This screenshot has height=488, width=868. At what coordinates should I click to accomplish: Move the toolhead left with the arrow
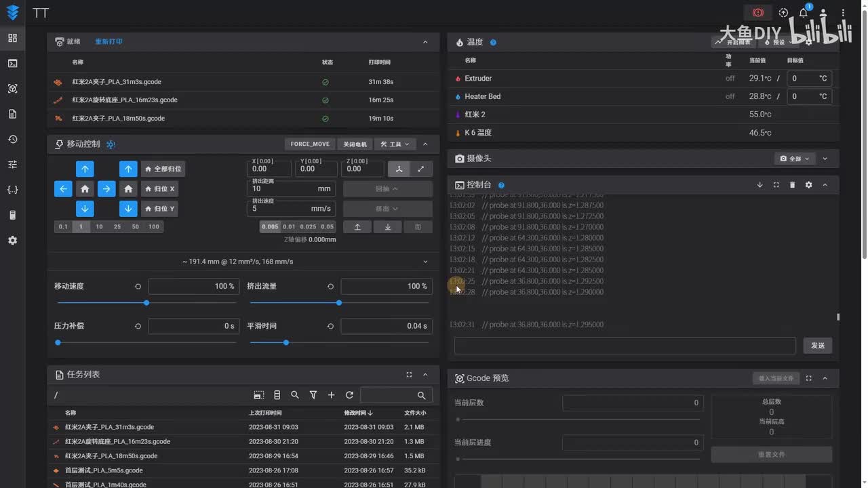tap(63, 189)
